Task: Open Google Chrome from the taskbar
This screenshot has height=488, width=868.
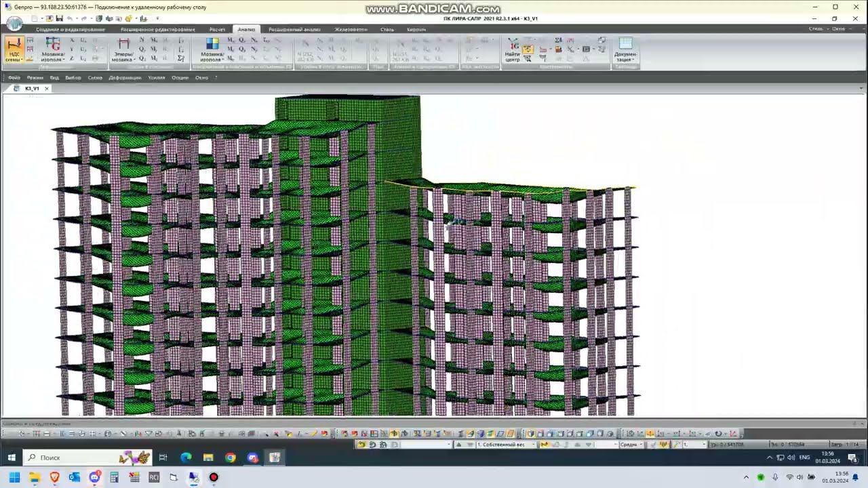Action: [x=231, y=457]
